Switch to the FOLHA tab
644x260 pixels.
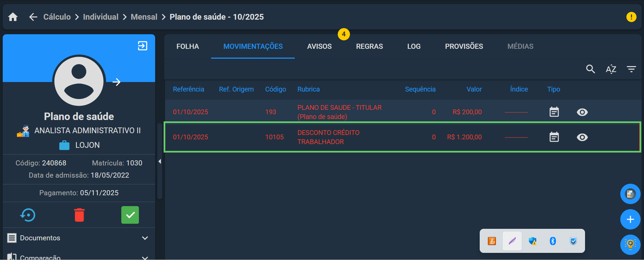click(x=188, y=46)
